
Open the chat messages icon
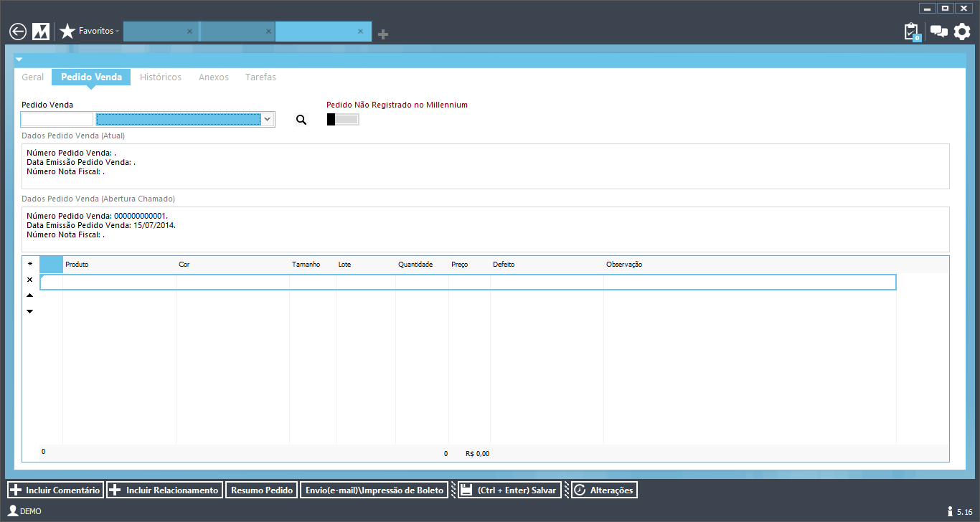(938, 32)
